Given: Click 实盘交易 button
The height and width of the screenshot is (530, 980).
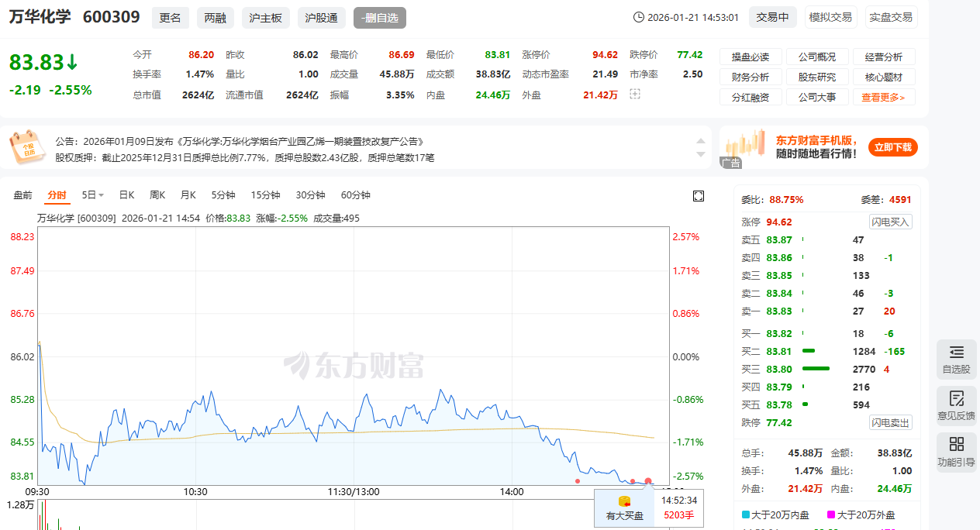Looking at the screenshot, I should click(x=891, y=17).
